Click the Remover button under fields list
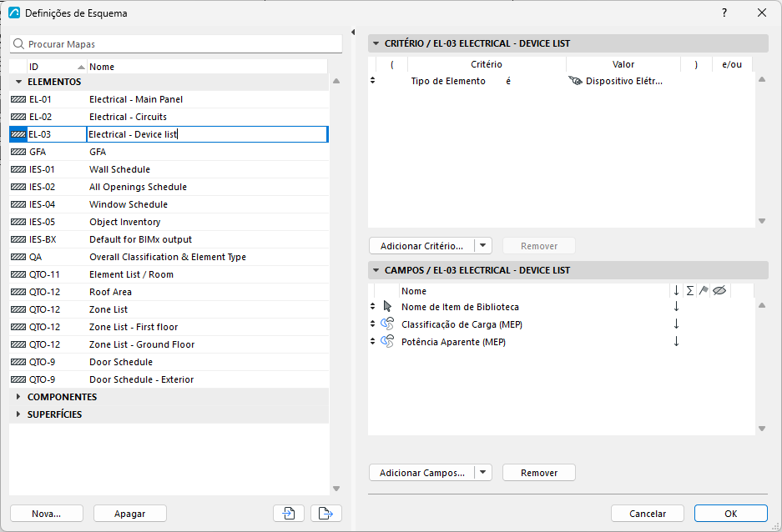This screenshot has width=782, height=532. pyautogui.click(x=539, y=472)
